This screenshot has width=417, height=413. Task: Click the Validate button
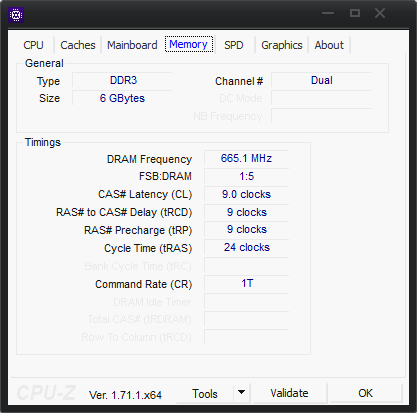tap(289, 393)
